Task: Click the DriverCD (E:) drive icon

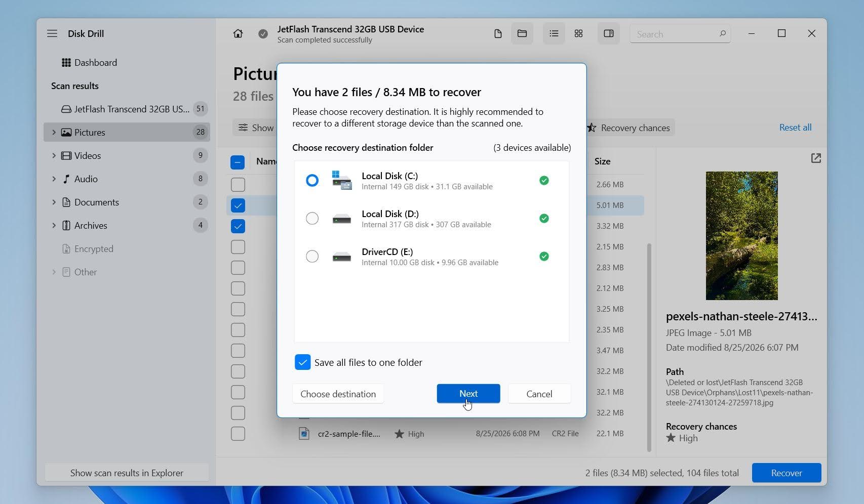Action: coord(341,257)
